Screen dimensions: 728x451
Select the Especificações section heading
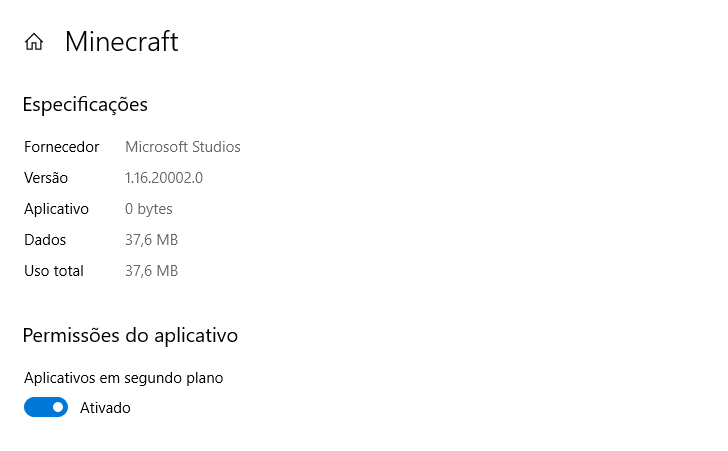pyautogui.click(x=85, y=104)
